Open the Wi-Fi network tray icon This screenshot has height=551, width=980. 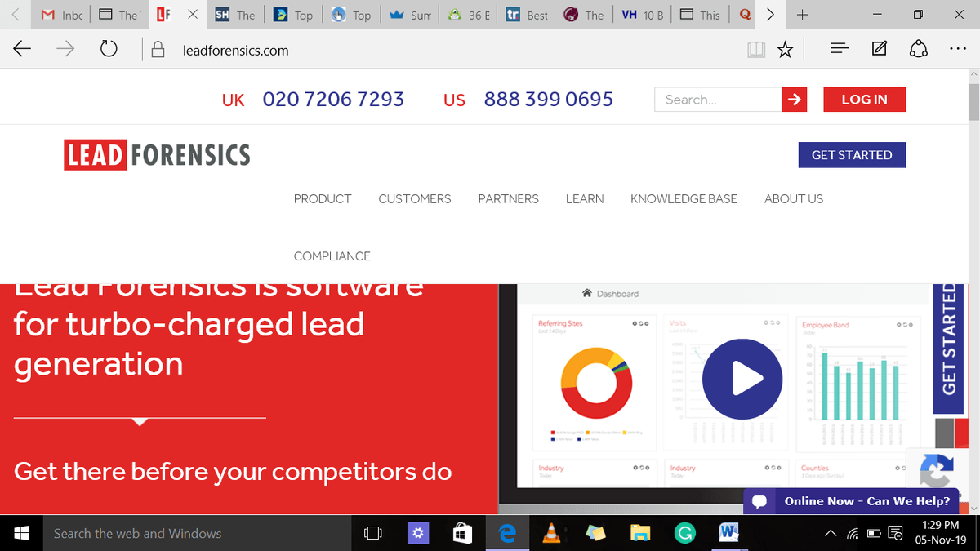(x=853, y=534)
